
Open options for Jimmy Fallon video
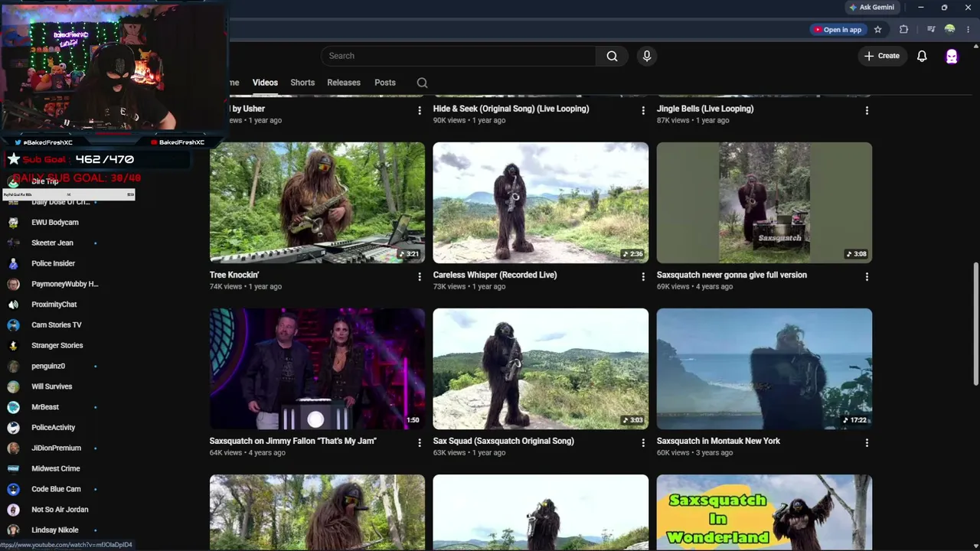(419, 442)
